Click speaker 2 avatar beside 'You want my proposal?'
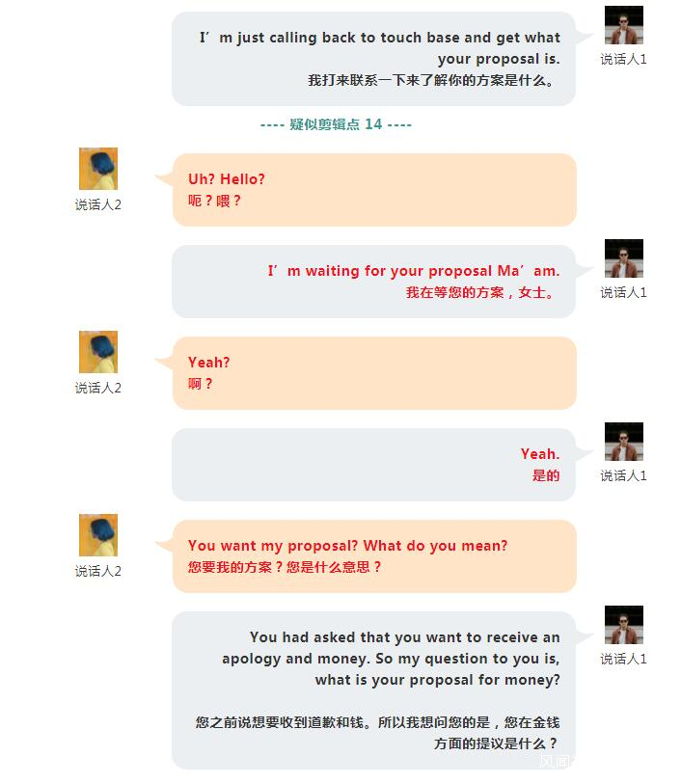This screenshot has width=681, height=784. click(98, 535)
